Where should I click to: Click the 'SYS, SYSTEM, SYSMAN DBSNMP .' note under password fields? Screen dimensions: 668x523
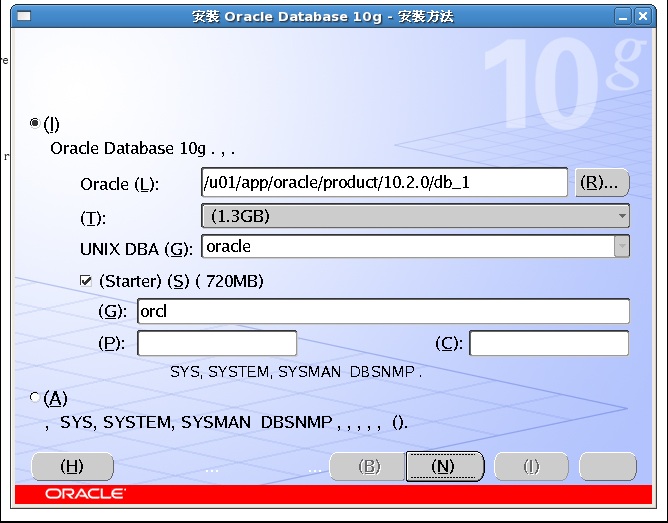[x=296, y=372]
